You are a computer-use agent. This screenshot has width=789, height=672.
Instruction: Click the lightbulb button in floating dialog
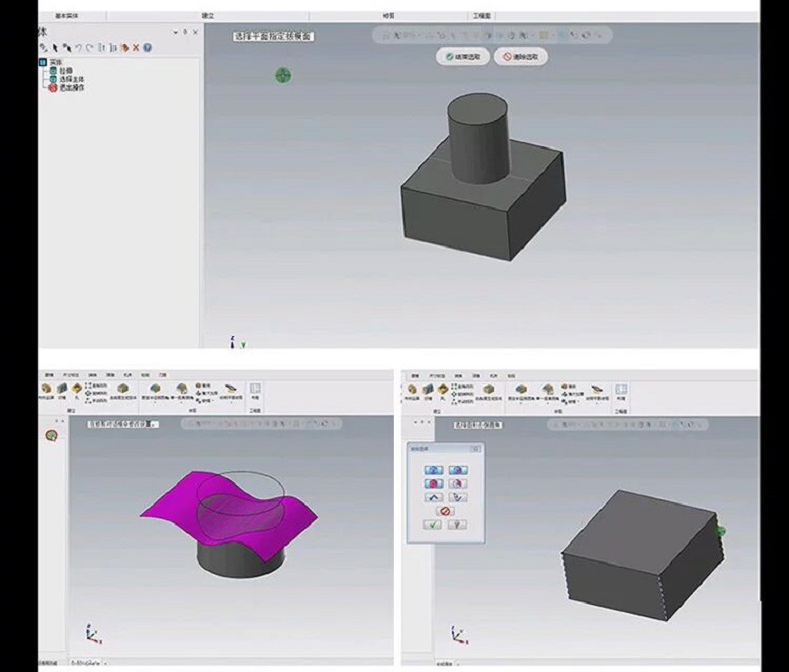[x=458, y=525]
